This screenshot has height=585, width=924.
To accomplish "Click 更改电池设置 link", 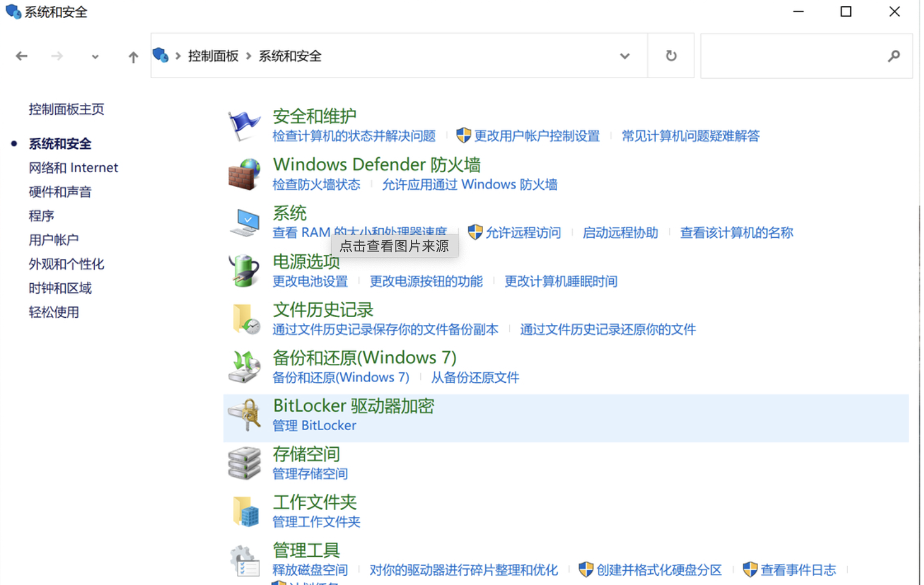I will 310,281.
